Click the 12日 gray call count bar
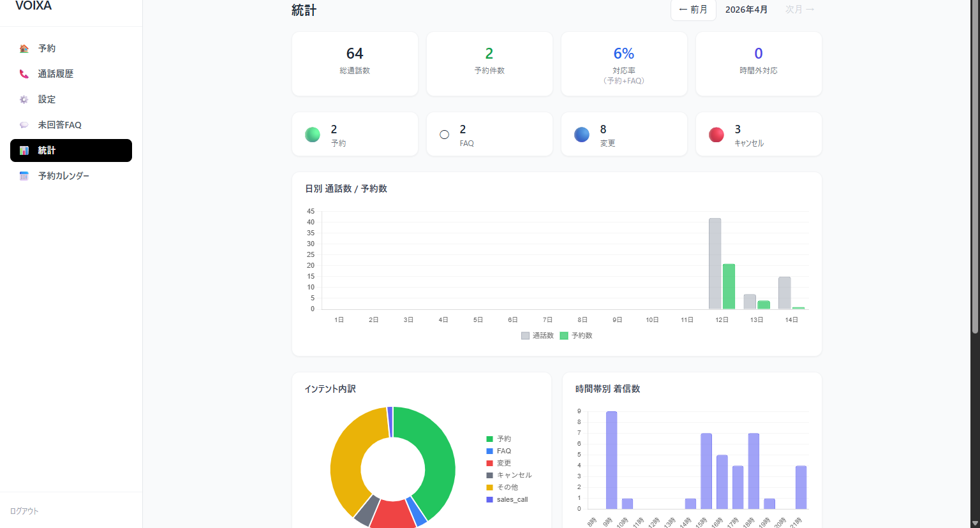Viewport: 980px width, 528px height. tap(715, 263)
